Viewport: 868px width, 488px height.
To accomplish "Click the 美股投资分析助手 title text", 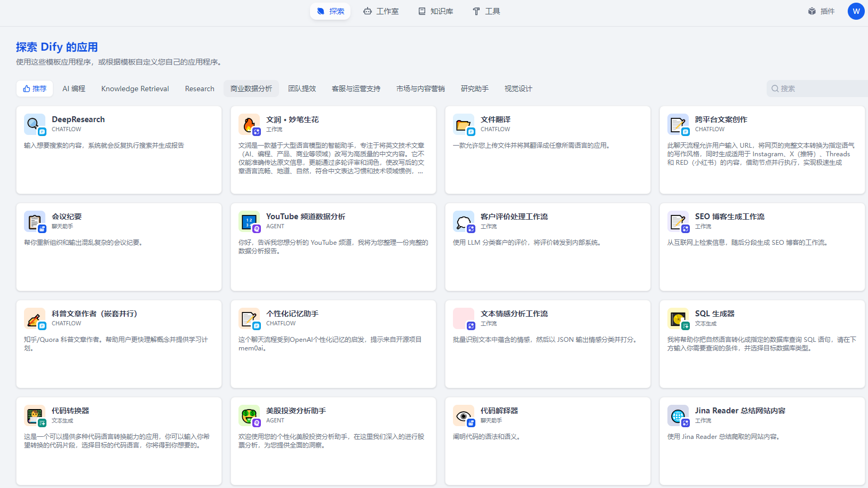I will pos(296,411).
